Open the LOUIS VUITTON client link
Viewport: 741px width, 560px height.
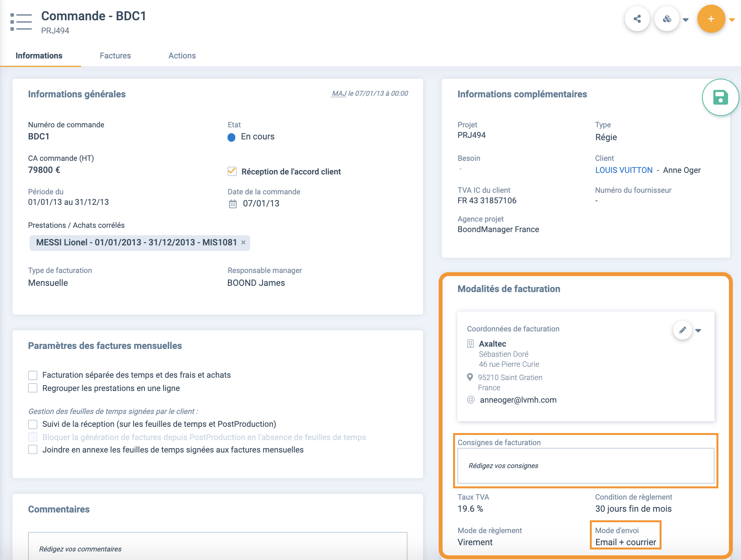(624, 170)
